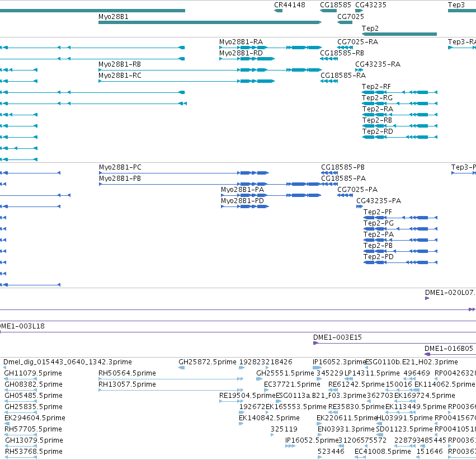This screenshot has width=476, height=460.
Task: Select transcript Myo28B1-RA label
Action: 241,42
